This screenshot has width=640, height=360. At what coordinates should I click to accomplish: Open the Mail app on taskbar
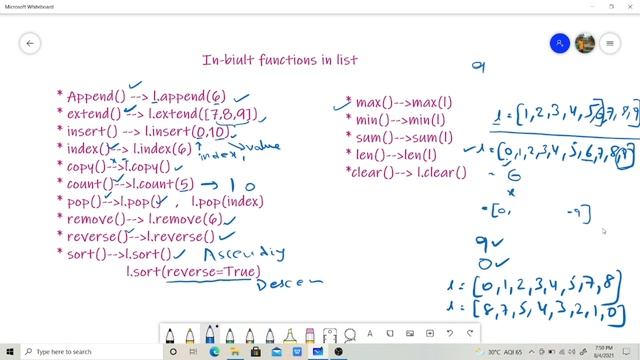point(277,351)
